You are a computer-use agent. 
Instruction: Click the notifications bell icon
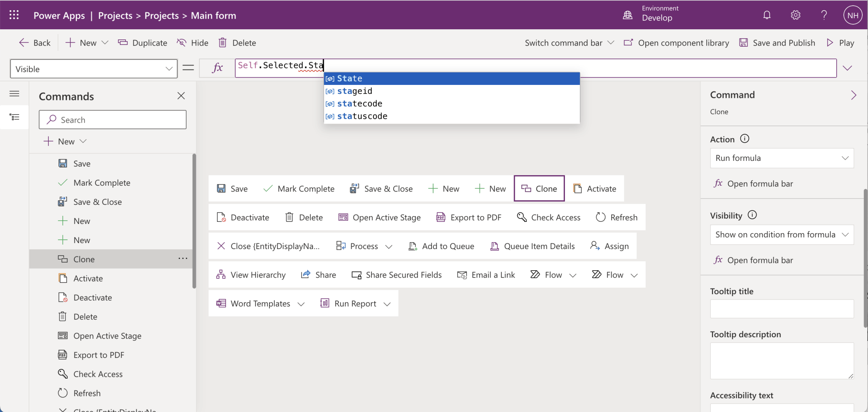(x=766, y=15)
